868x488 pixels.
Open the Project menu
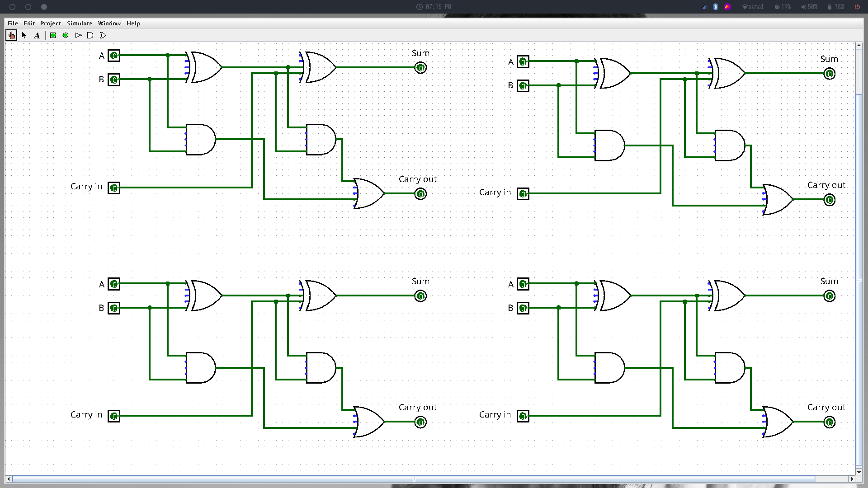tap(50, 23)
